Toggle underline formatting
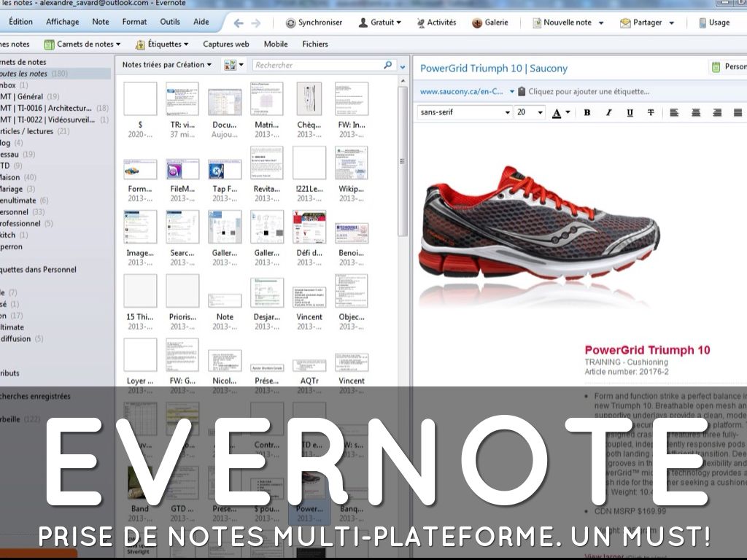 (x=630, y=112)
